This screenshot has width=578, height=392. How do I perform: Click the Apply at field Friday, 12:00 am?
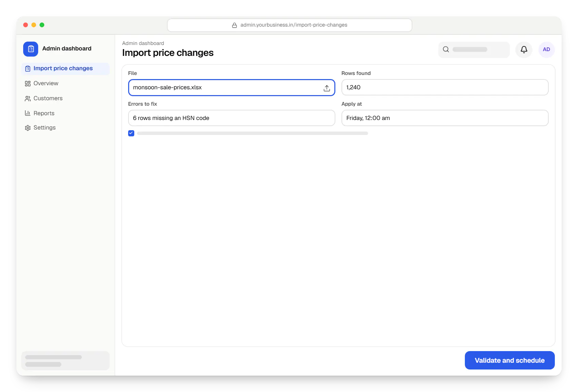tap(445, 118)
